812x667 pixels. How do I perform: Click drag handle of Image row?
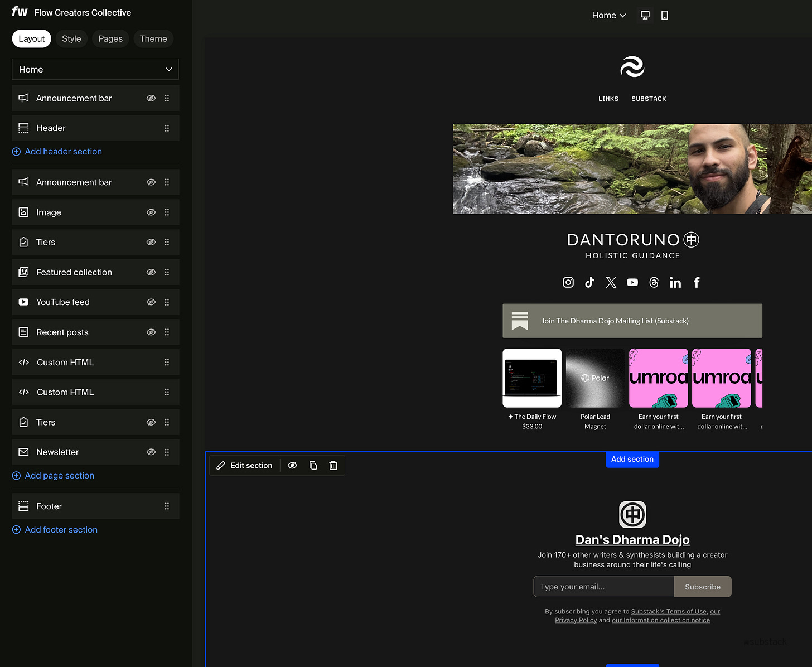pyautogui.click(x=167, y=212)
